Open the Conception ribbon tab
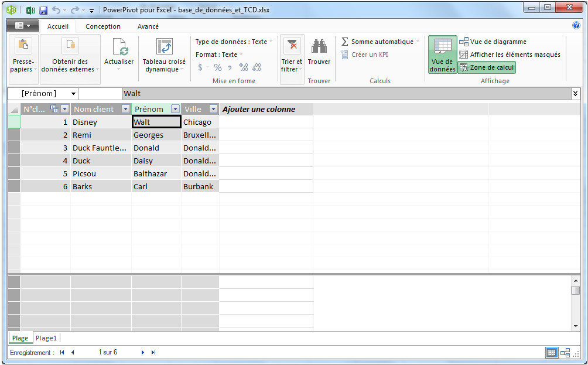 102,26
